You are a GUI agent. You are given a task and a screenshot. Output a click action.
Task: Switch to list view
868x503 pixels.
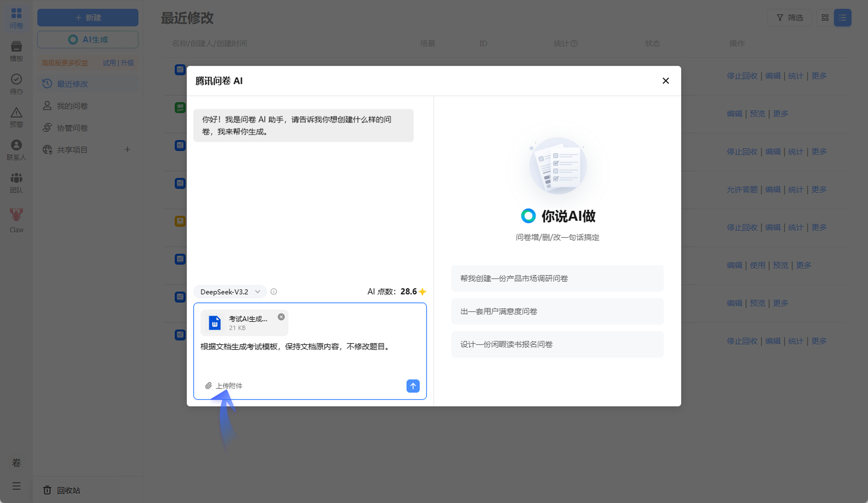tap(842, 18)
